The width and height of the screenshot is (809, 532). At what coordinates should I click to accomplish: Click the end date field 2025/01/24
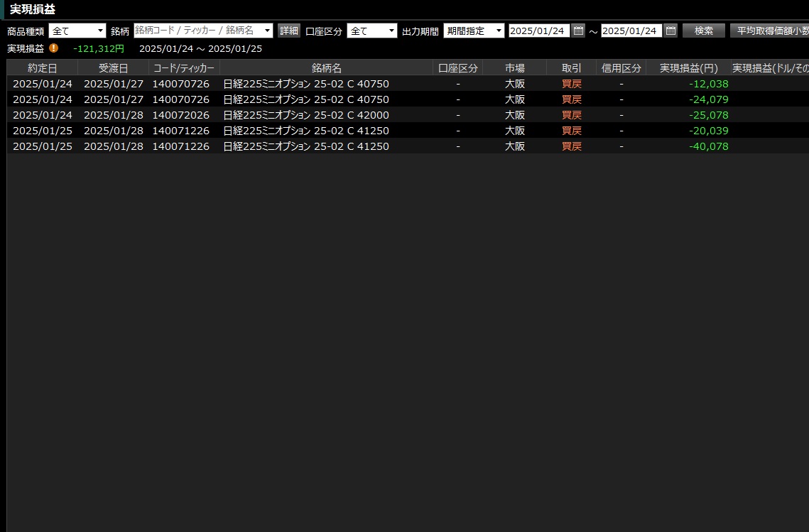point(631,31)
